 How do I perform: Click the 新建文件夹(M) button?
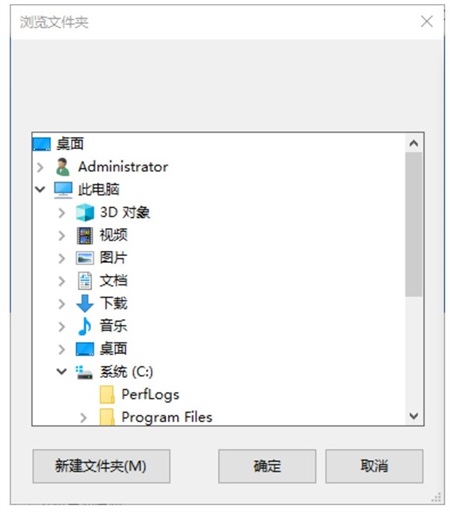pyautogui.click(x=101, y=466)
